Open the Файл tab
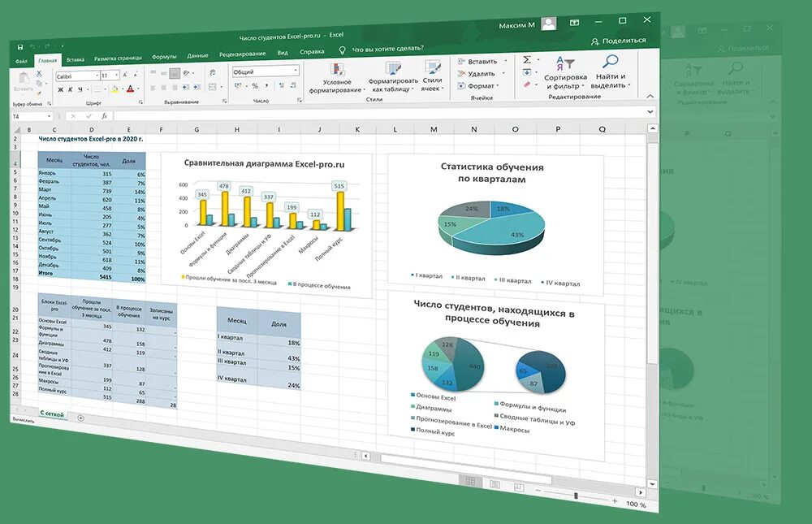 pyautogui.click(x=21, y=61)
